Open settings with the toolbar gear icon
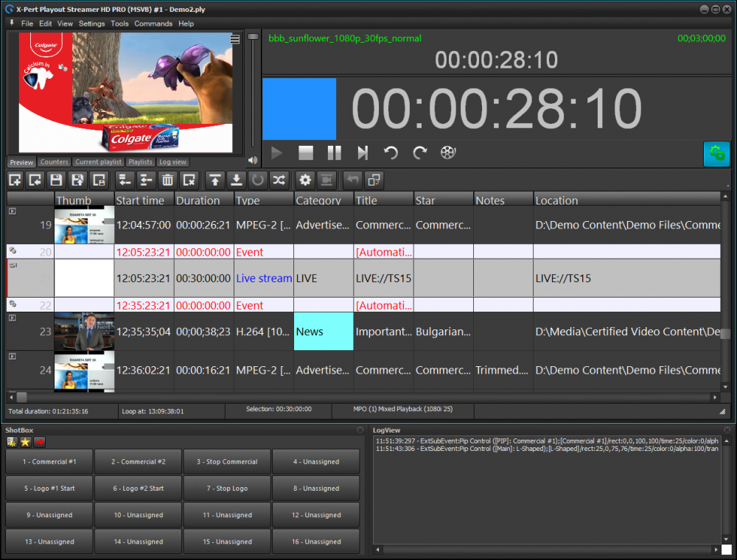Viewport: 737px width, 560px height. (305, 179)
